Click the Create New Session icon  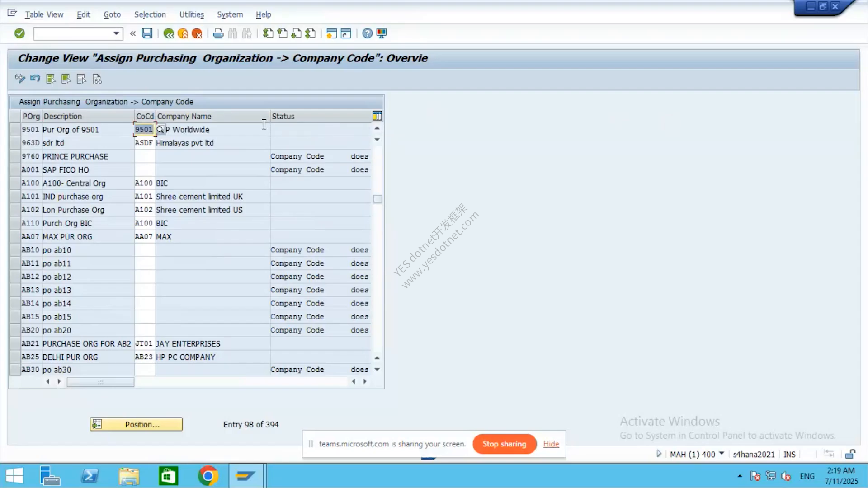coord(331,33)
